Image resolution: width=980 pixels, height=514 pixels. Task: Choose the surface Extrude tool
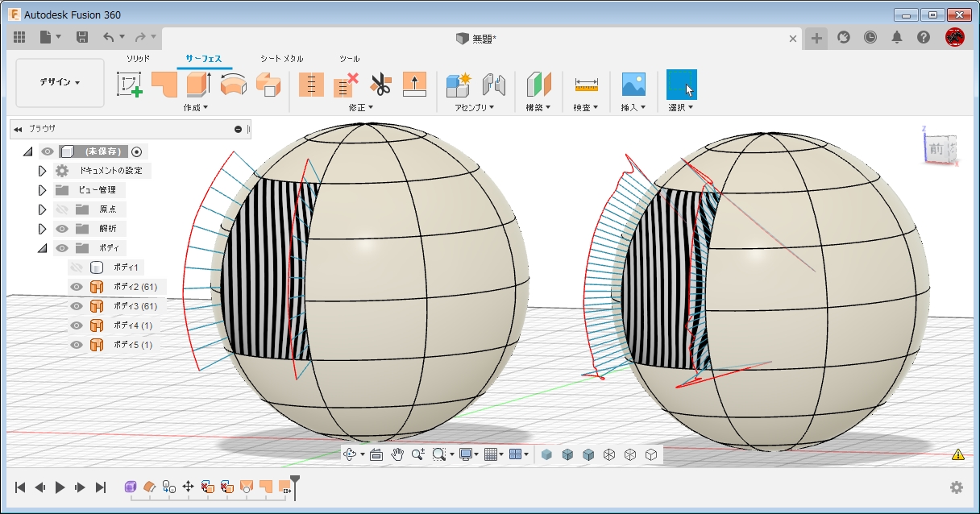(x=199, y=85)
